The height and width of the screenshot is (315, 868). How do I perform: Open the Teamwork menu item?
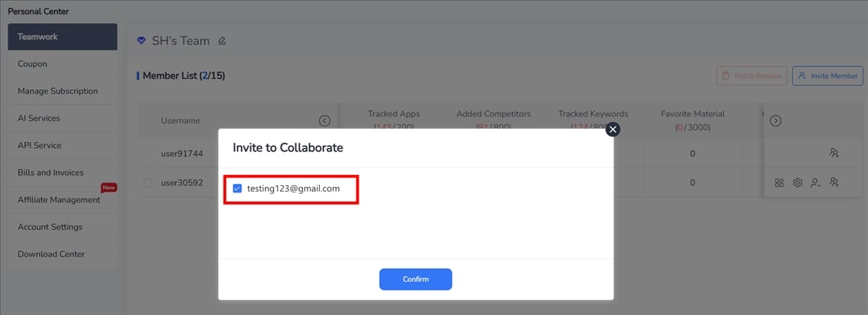(62, 37)
